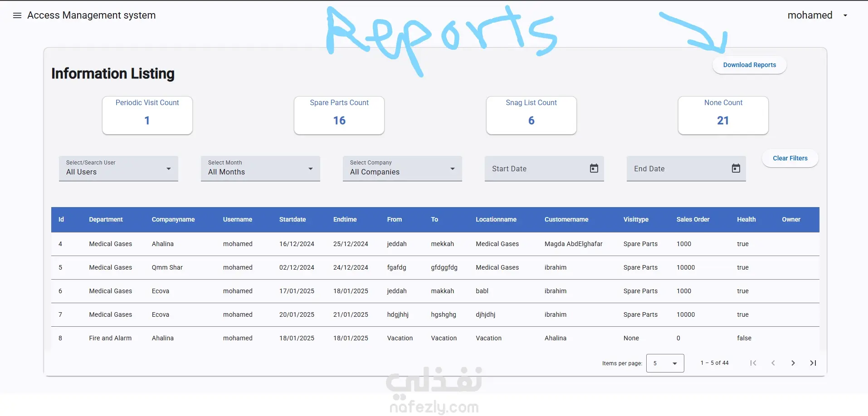Screen dimensions: 868x416
Task: Open the Items per page selector
Action: (665, 363)
